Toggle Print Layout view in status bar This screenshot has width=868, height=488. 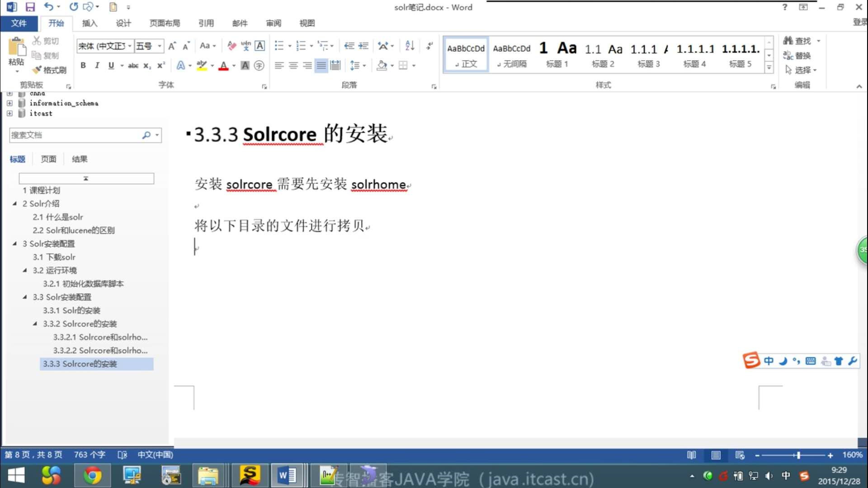click(x=716, y=455)
